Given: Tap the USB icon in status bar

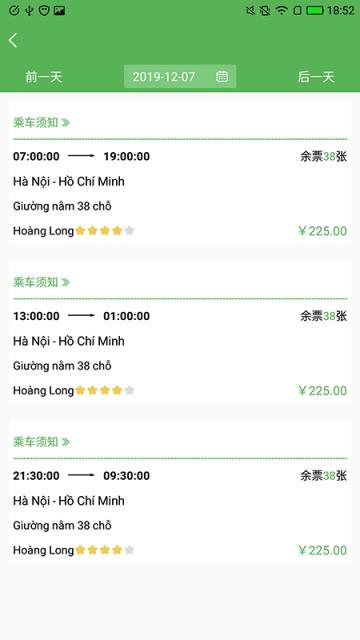Looking at the screenshot, I should point(29,10).
